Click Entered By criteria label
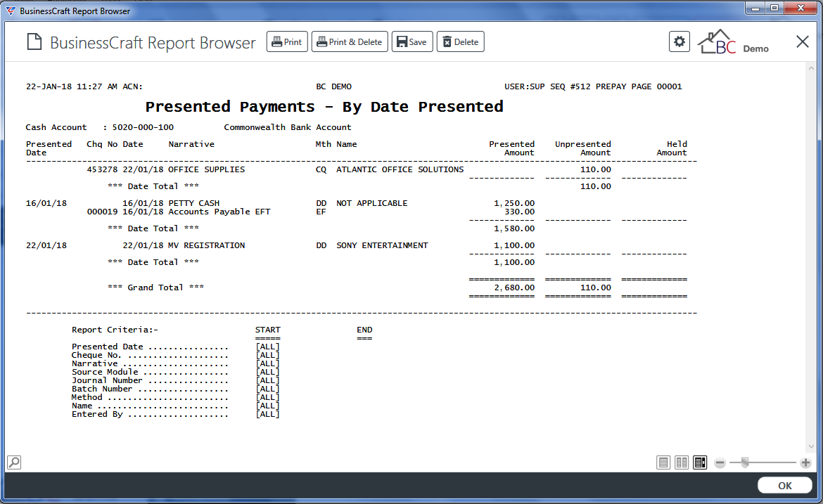 [x=97, y=414]
